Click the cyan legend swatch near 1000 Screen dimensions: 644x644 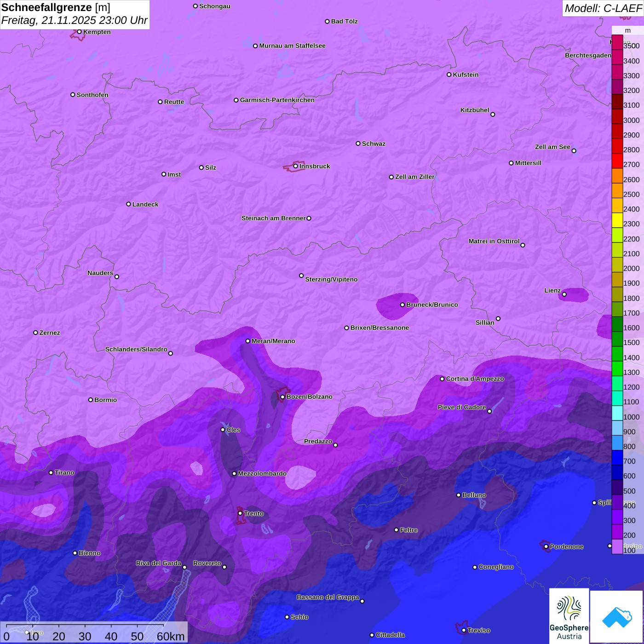tap(617, 413)
